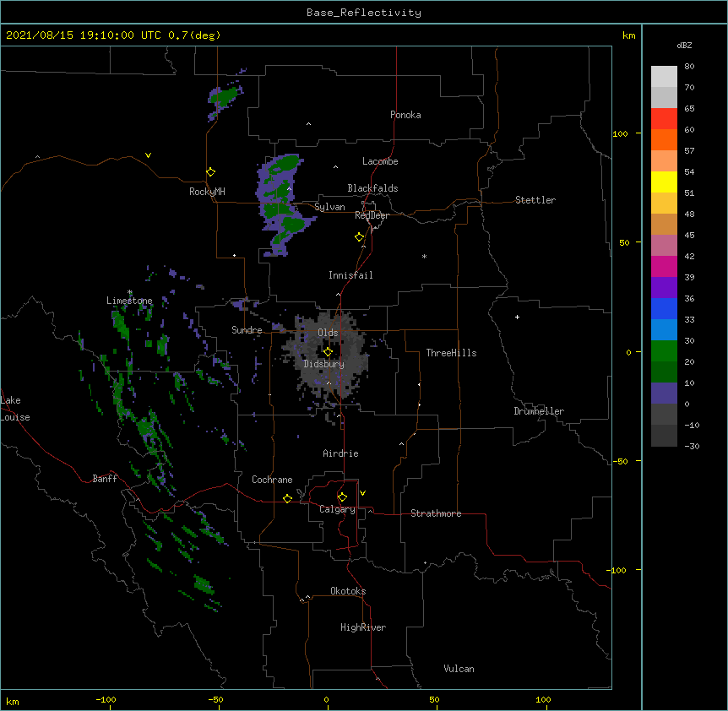Click the Strathmore town label
This screenshot has height=711, width=728.
pyautogui.click(x=436, y=513)
